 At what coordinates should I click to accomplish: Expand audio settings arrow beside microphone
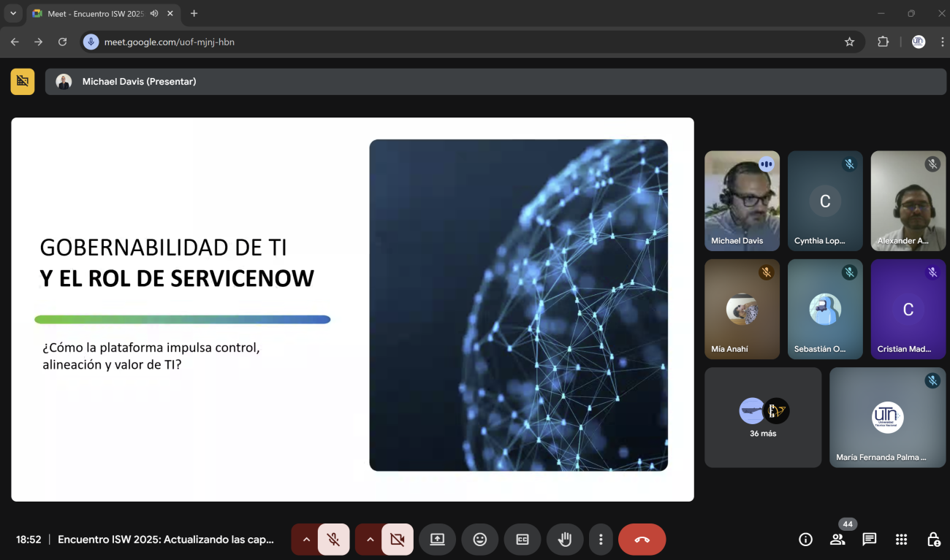306,540
